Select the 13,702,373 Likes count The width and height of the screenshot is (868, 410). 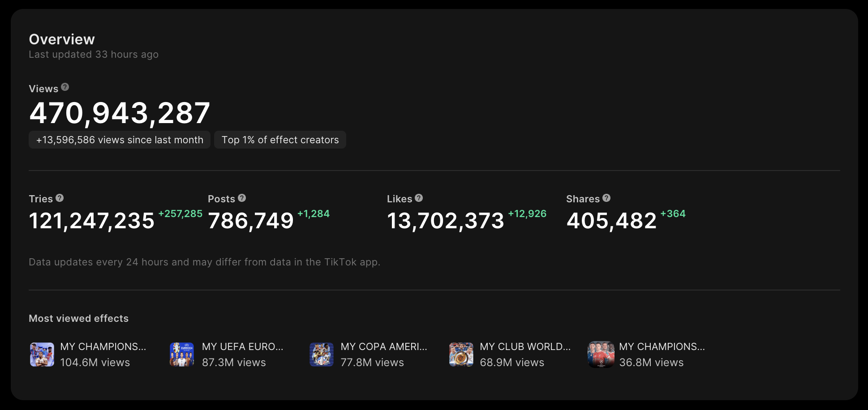tap(446, 221)
